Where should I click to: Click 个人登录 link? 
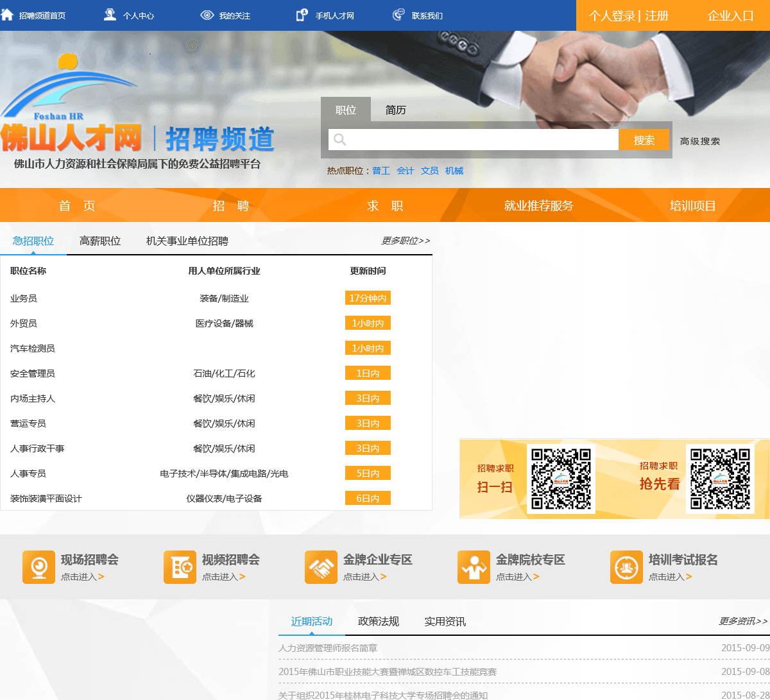click(612, 15)
